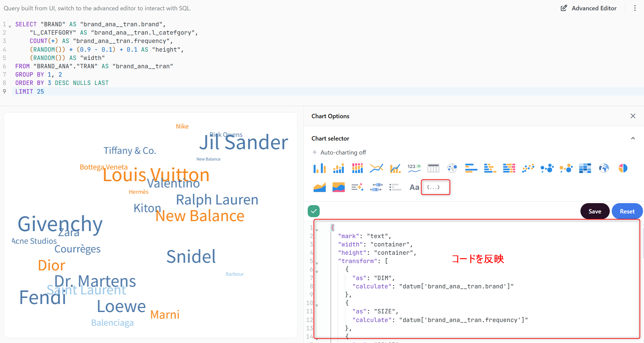The image size is (644, 343).
Task: Switch to the world map chart
Action: click(x=604, y=169)
